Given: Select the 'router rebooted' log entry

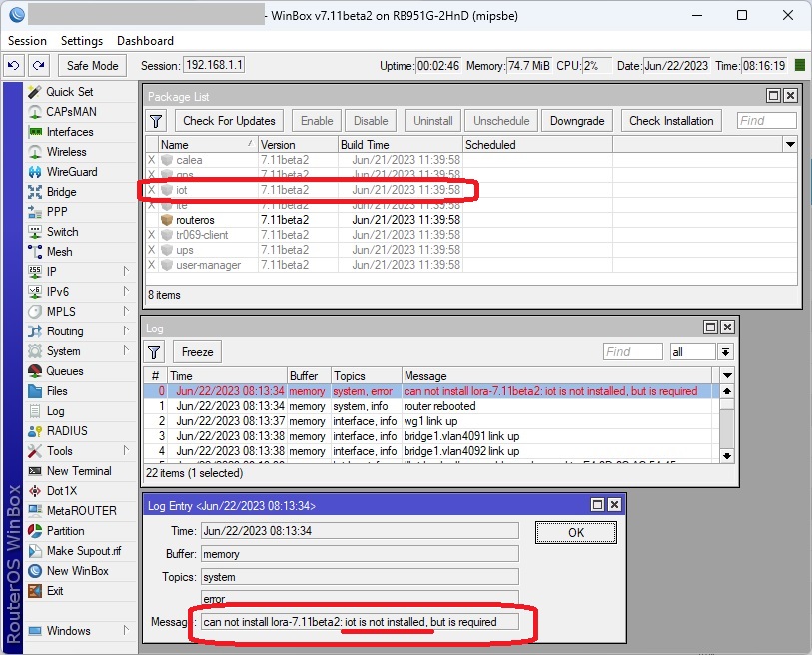Looking at the screenshot, I should pos(430,406).
